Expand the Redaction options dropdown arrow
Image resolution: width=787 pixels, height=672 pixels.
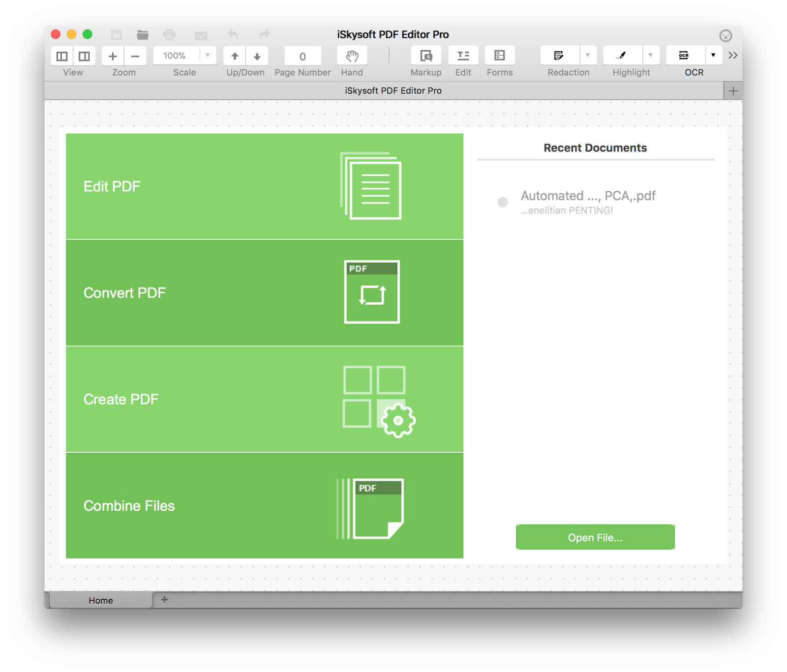coord(588,56)
